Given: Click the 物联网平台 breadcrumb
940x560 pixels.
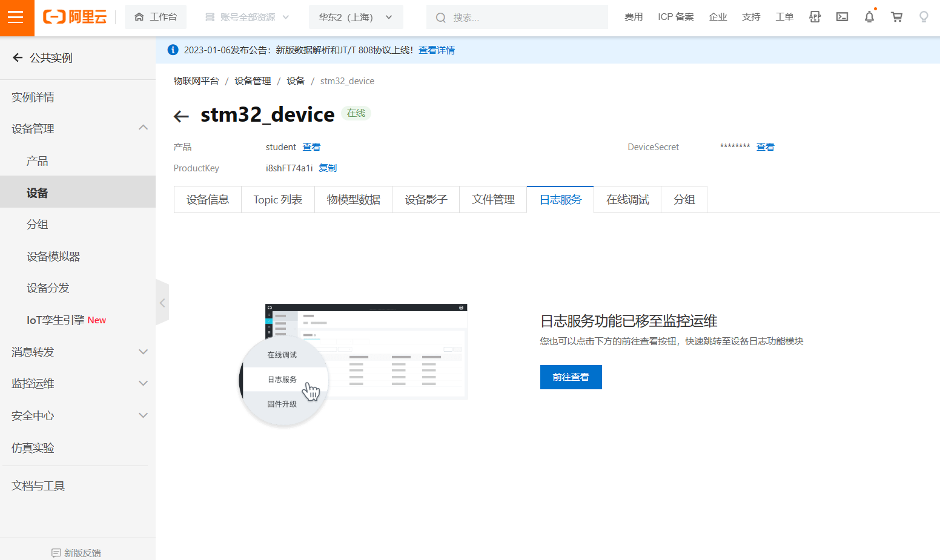Looking at the screenshot, I should pyautogui.click(x=196, y=81).
